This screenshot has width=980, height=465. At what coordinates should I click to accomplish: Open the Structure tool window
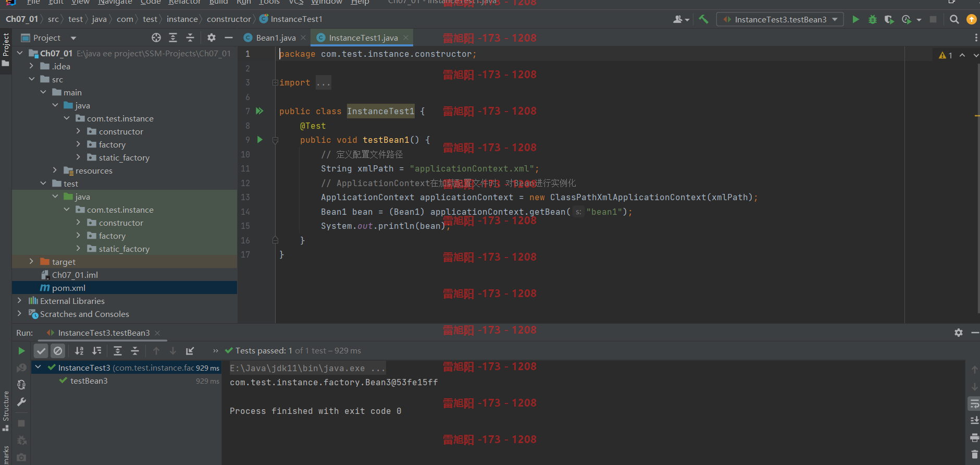[x=6, y=411]
